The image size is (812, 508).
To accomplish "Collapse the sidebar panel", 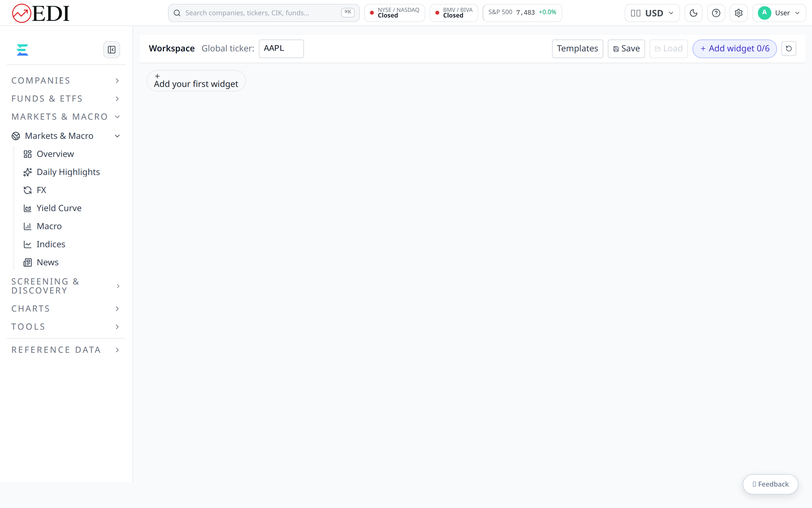I will [x=112, y=50].
